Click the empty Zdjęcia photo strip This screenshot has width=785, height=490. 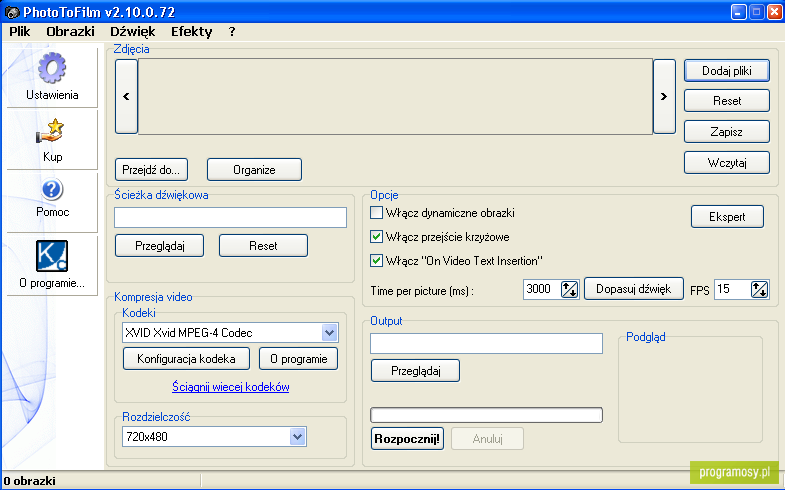396,97
